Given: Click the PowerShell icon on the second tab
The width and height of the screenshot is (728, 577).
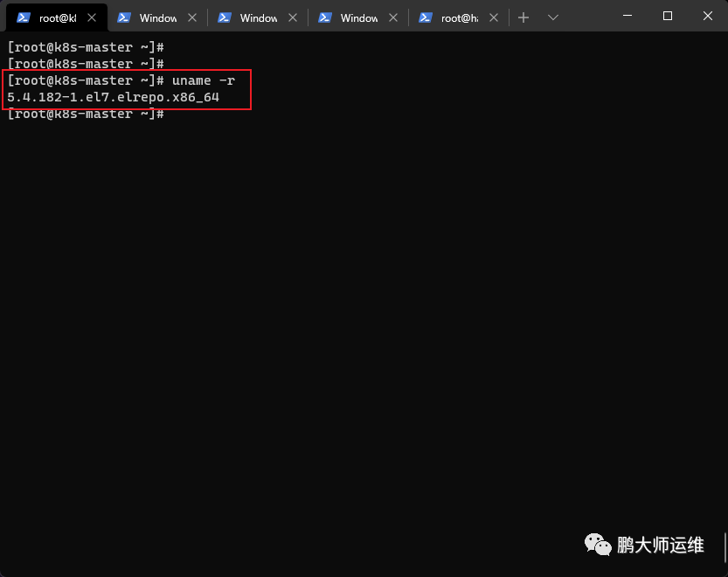Looking at the screenshot, I should pyautogui.click(x=123, y=17).
